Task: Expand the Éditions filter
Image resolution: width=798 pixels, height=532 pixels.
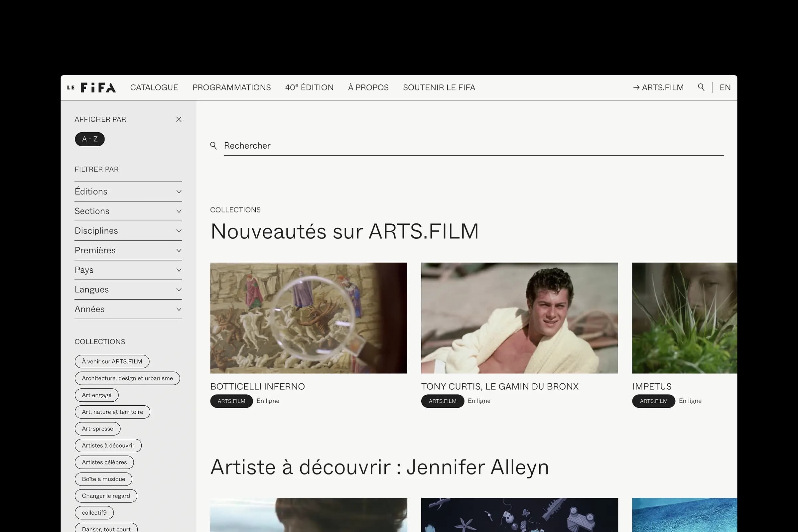Action: pos(128,192)
